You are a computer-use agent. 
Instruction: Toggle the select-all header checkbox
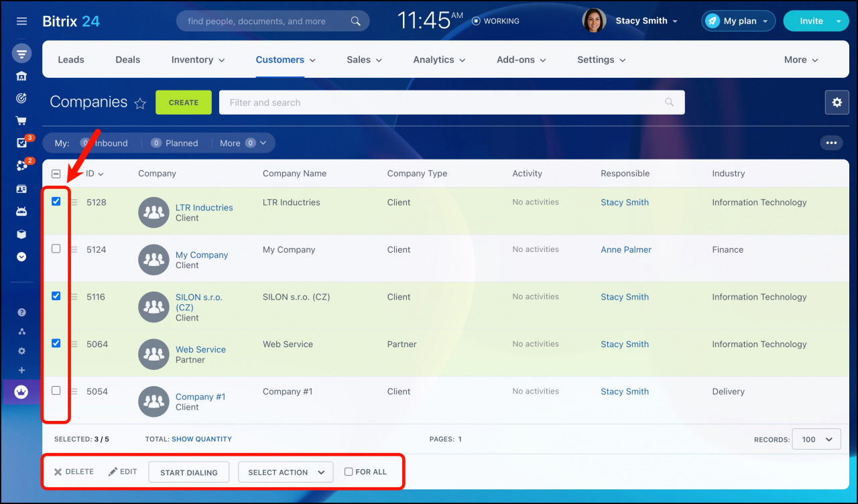click(x=56, y=174)
